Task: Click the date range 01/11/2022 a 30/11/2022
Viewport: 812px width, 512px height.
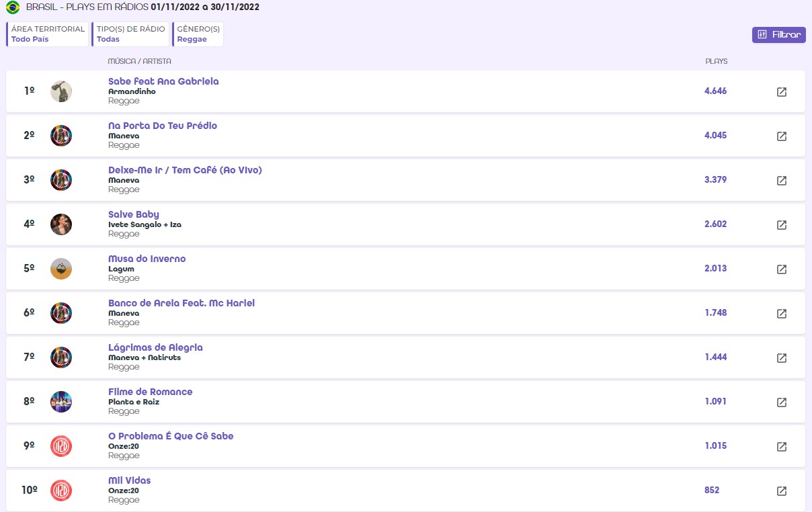Action: tap(205, 7)
